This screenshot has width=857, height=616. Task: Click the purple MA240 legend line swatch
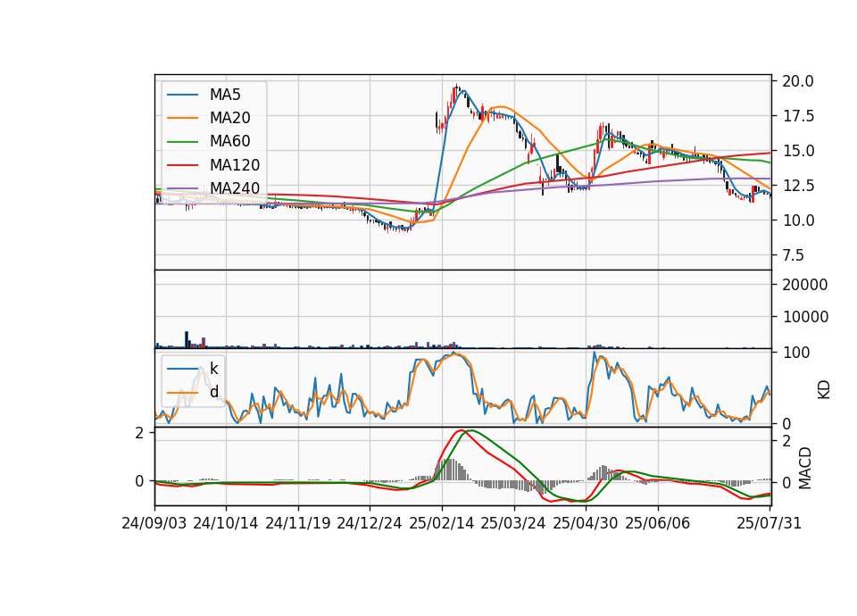(182, 188)
